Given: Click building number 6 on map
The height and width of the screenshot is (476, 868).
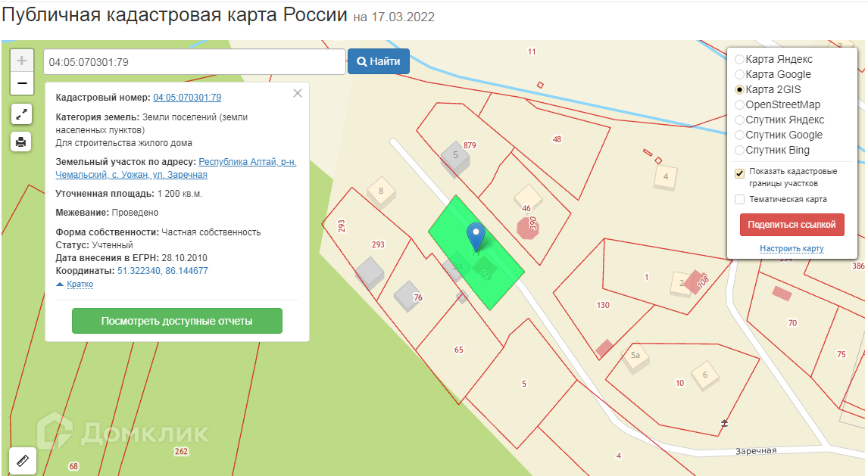Looking at the screenshot, I should [x=704, y=375].
